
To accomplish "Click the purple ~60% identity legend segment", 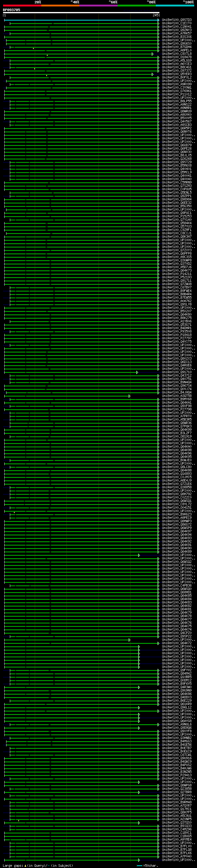I will pyautogui.click(x=98, y=6).
